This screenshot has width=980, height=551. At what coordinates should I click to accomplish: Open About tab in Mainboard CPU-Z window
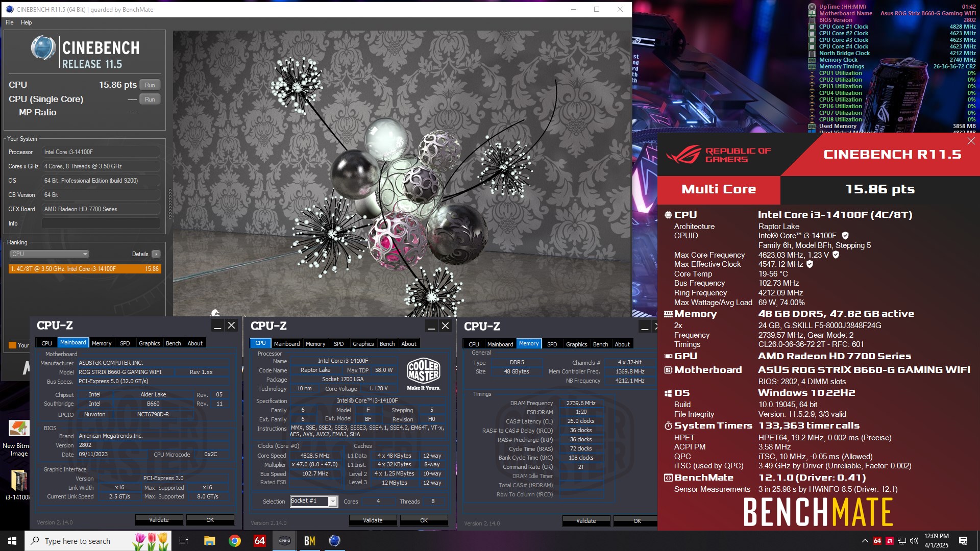tap(195, 343)
